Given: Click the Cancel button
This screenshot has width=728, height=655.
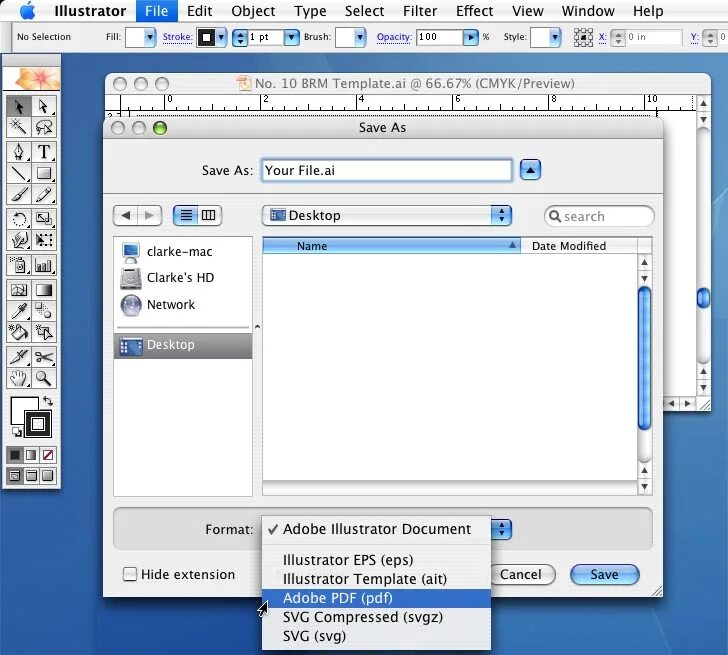Looking at the screenshot, I should (x=522, y=575).
